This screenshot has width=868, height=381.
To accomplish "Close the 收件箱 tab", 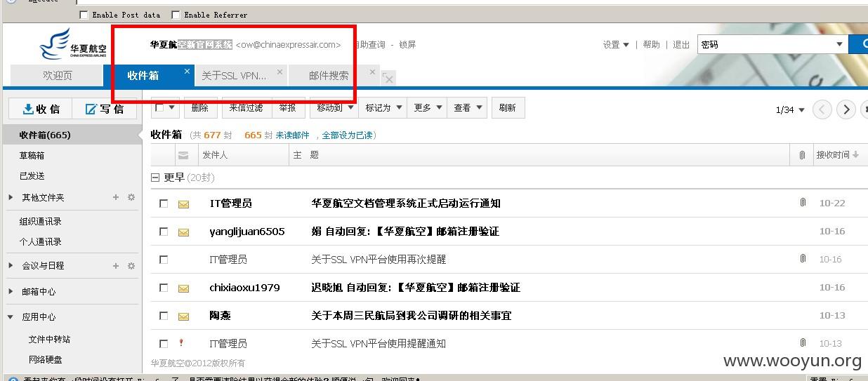I will click(188, 71).
